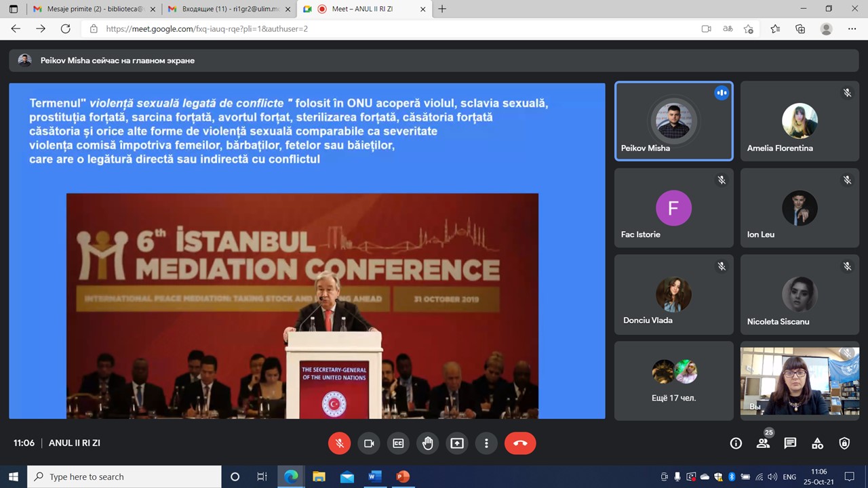Image resolution: width=868 pixels, height=488 pixels.
Task: Show participants list people icon
Action: click(763, 443)
